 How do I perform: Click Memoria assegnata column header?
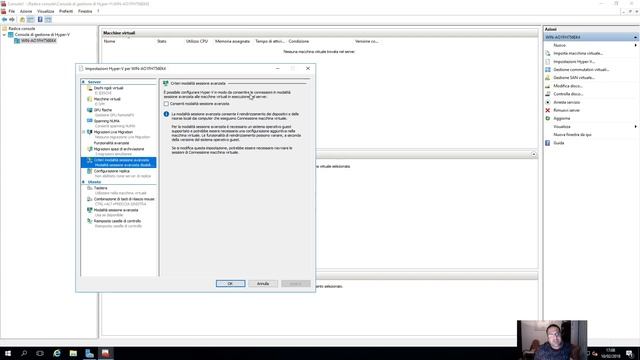(232, 41)
